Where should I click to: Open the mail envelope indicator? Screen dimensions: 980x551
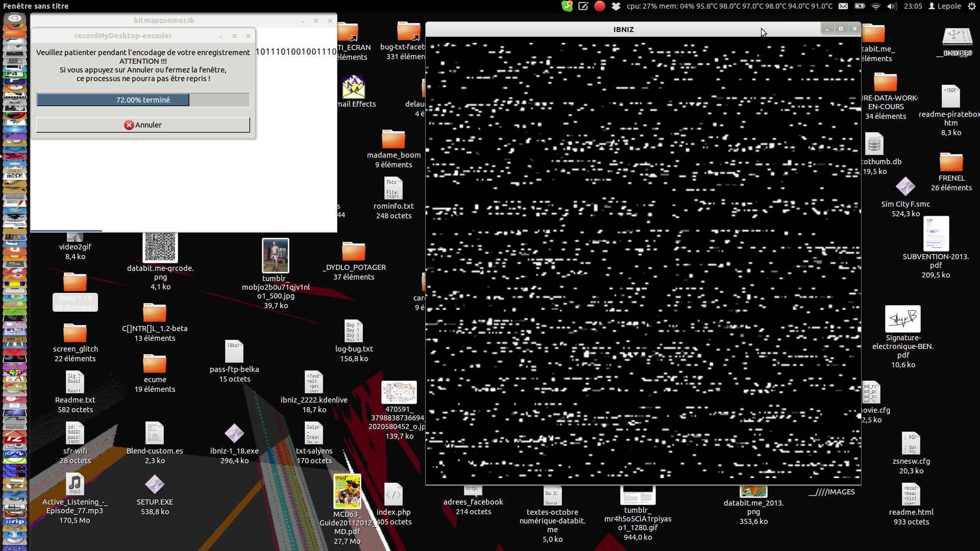pyautogui.click(x=843, y=6)
